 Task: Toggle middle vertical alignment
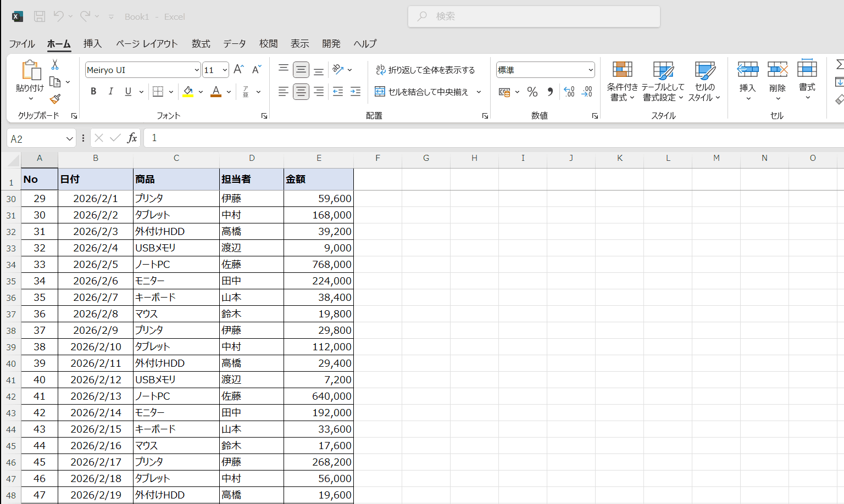point(301,70)
